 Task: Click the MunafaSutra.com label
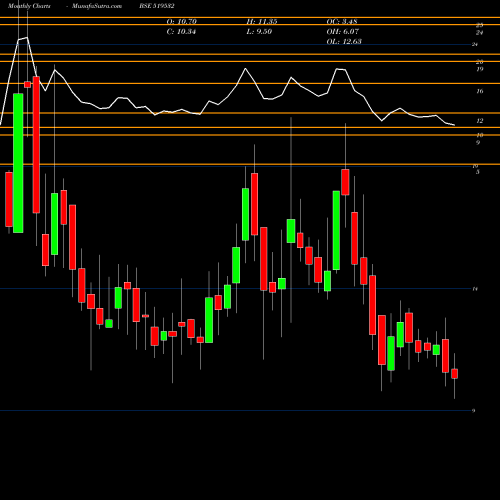click(x=97, y=6)
